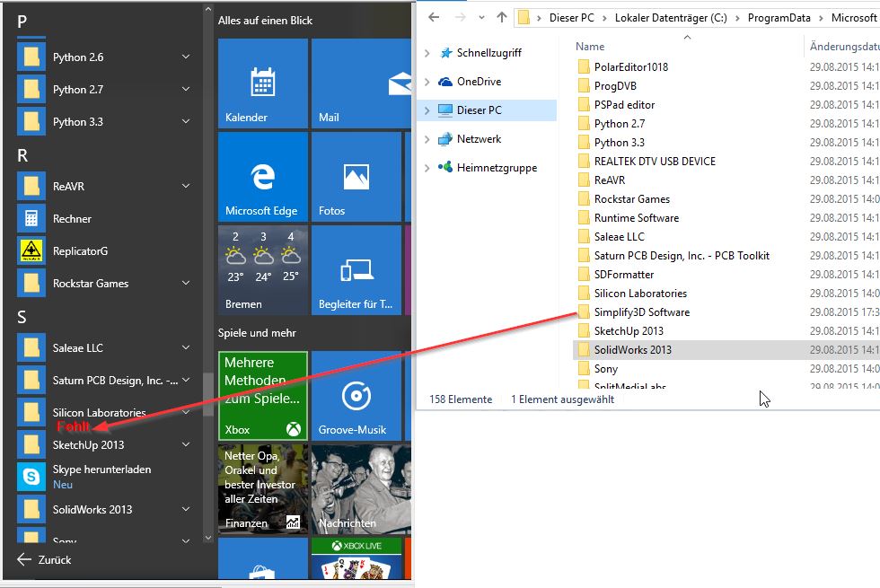Select the PSPad editor folder
Image resolution: width=880 pixels, height=588 pixels.
624,105
